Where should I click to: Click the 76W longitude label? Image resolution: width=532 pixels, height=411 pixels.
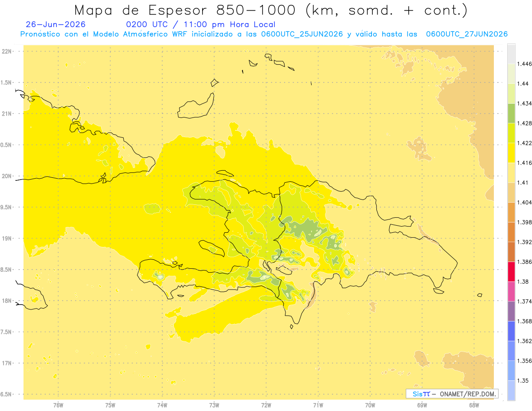[x=58, y=405]
